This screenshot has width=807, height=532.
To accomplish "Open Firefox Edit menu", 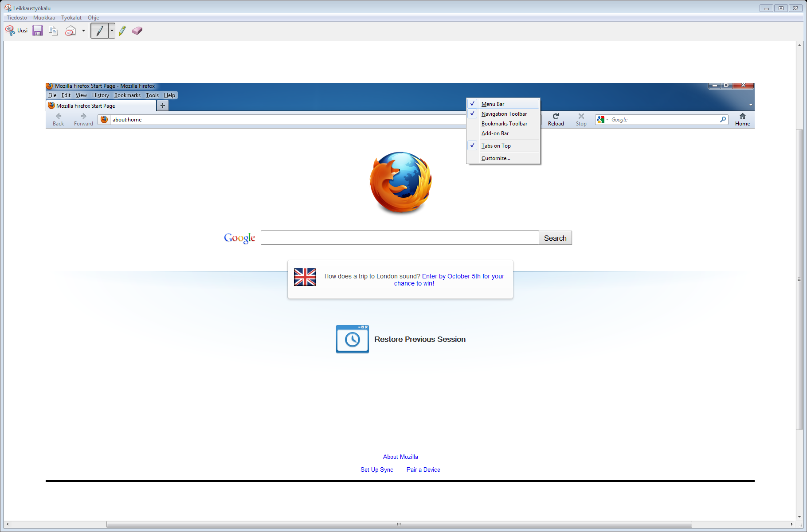I will coord(66,95).
